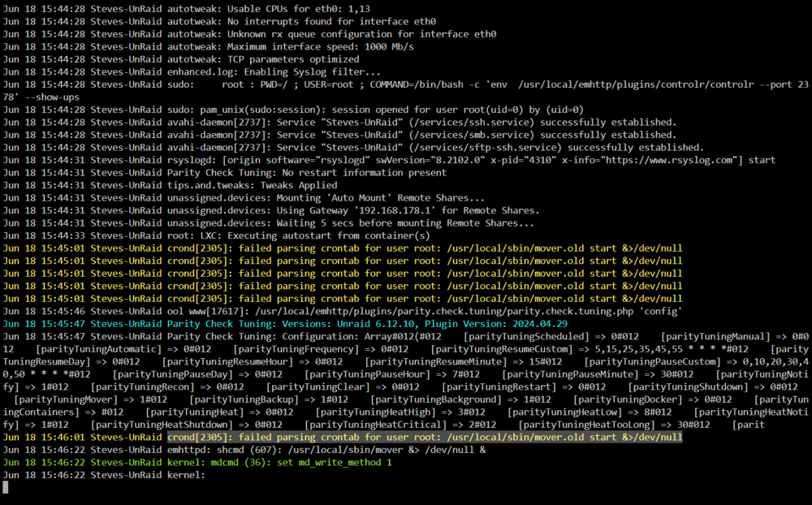Click 'Configuration: Array#012(#012' text
812x505 pixels.
tap(361, 337)
